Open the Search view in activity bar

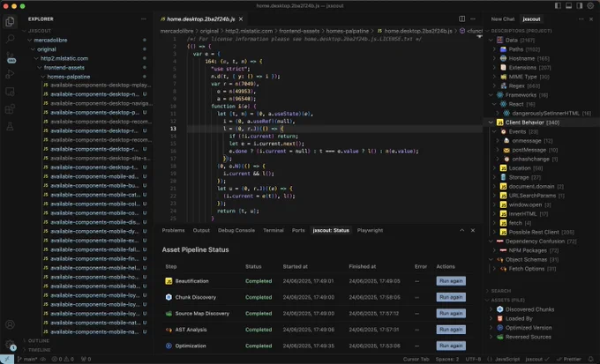[10, 39]
